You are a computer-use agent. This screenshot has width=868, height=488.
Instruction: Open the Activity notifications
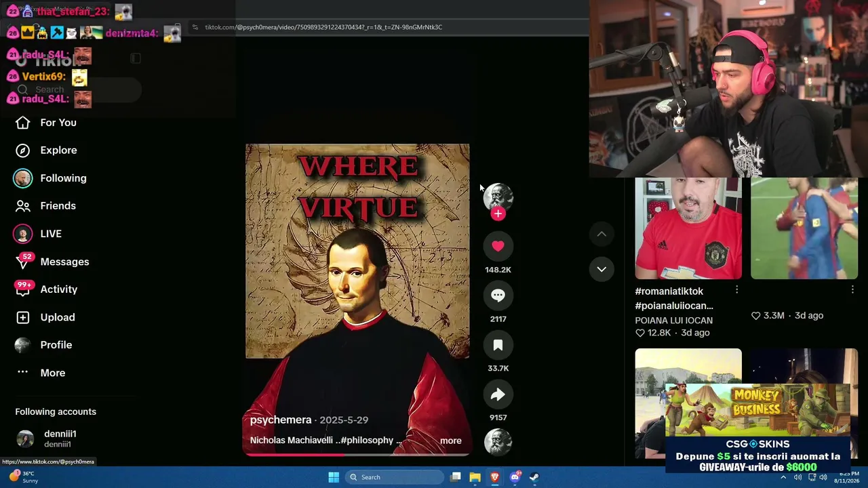46,289
